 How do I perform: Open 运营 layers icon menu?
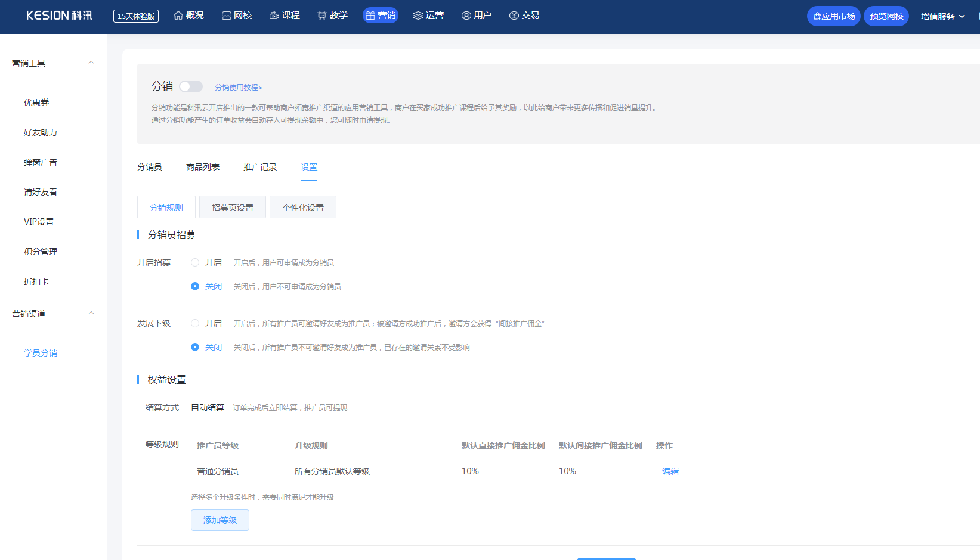428,16
